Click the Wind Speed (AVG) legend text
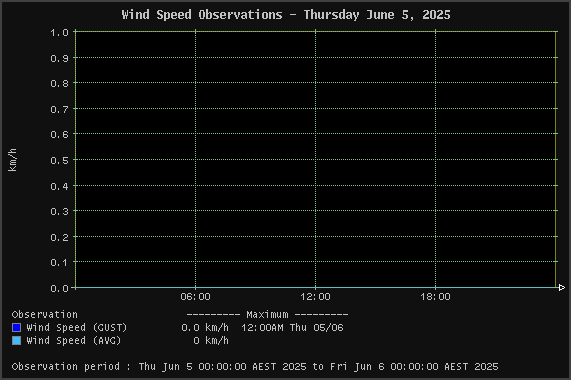 point(74,341)
